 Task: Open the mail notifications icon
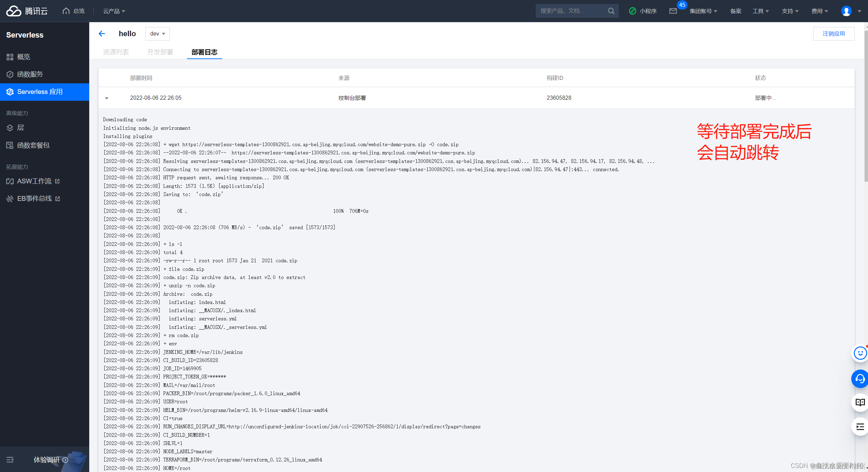tap(673, 11)
